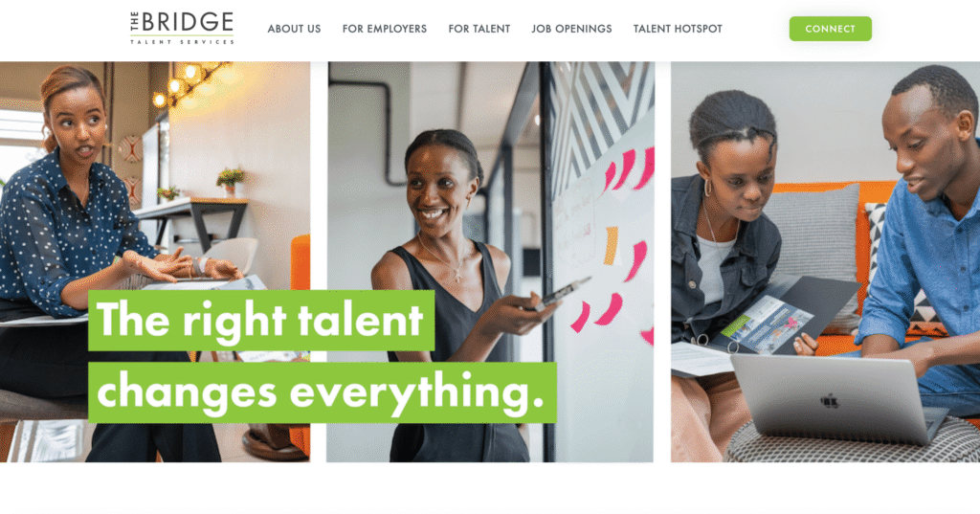Click the string lights in the left photo
Screen dimensions: 980x514
192,83
